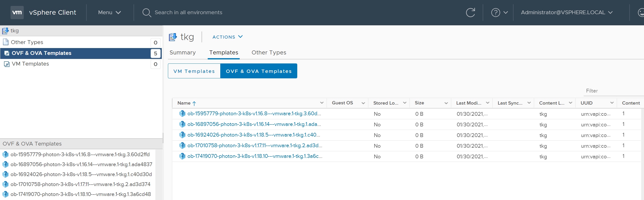Switch to the Summary tab

183,53
